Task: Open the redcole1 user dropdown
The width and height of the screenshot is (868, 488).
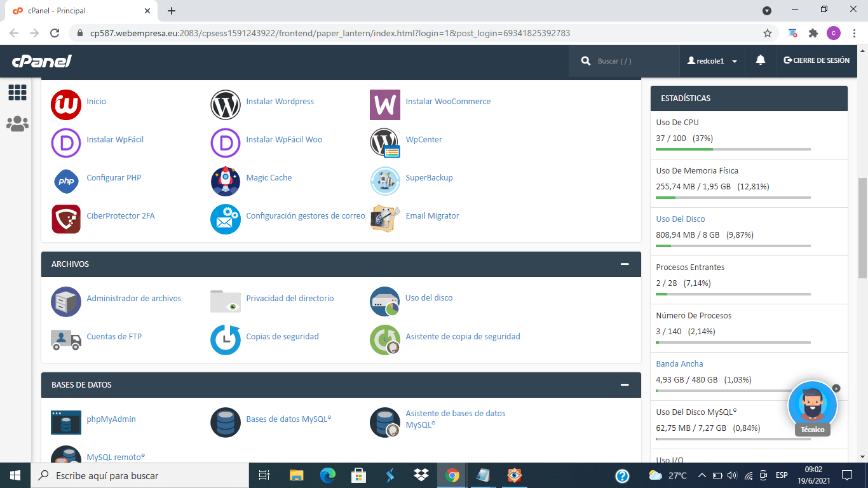Action: (712, 61)
